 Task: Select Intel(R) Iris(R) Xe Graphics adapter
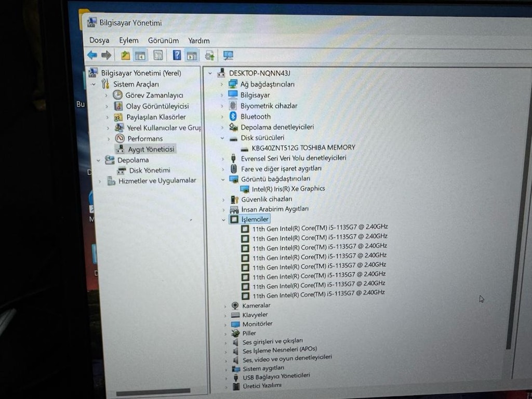tap(288, 189)
